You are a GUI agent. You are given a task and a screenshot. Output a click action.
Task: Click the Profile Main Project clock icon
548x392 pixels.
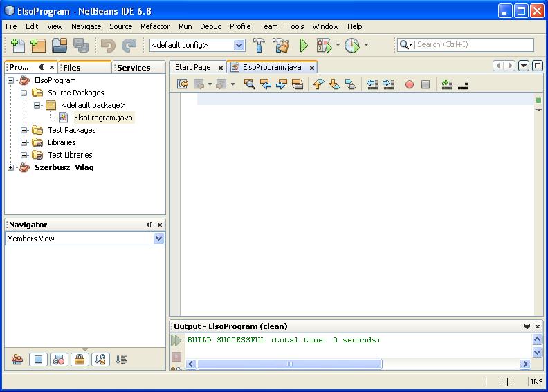pos(352,46)
